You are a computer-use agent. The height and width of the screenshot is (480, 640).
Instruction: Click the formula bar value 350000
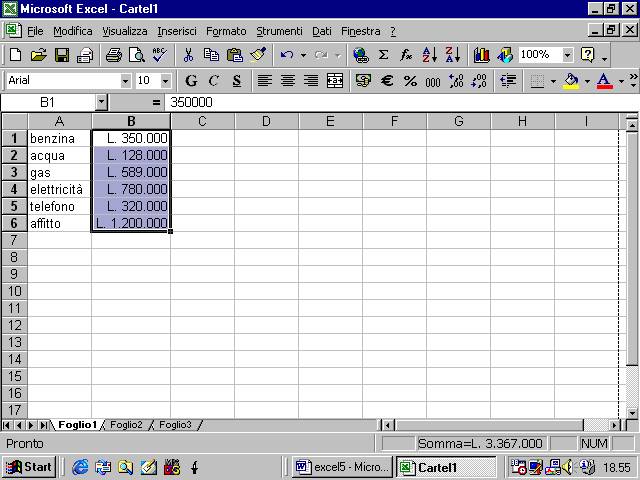[x=191, y=102]
